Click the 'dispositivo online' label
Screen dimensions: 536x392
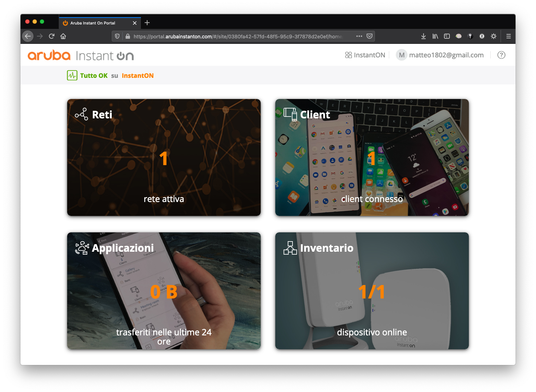[372, 332]
